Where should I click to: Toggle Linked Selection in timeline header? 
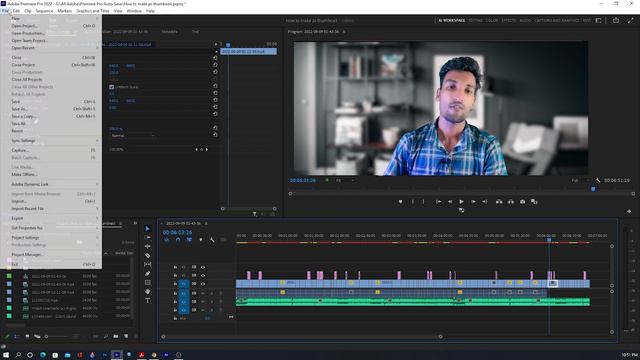(189, 240)
